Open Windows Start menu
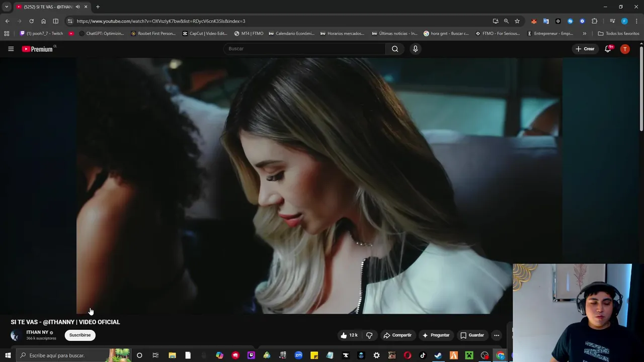 coord(8,355)
